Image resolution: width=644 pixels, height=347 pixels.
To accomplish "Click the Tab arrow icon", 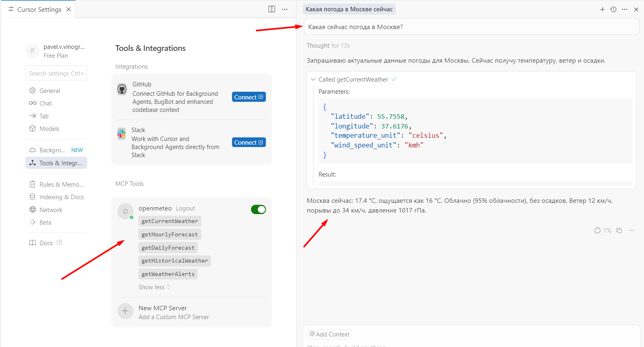I will click(33, 116).
